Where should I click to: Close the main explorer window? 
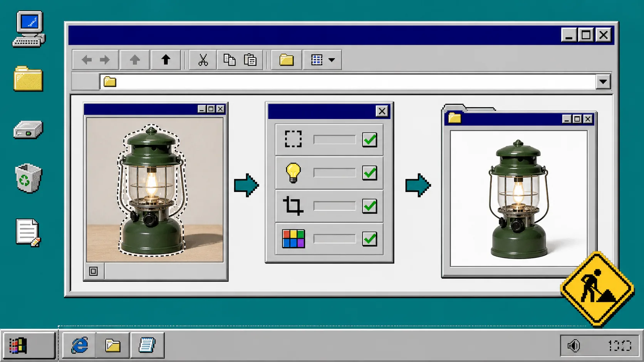pyautogui.click(x=604, y=35)
